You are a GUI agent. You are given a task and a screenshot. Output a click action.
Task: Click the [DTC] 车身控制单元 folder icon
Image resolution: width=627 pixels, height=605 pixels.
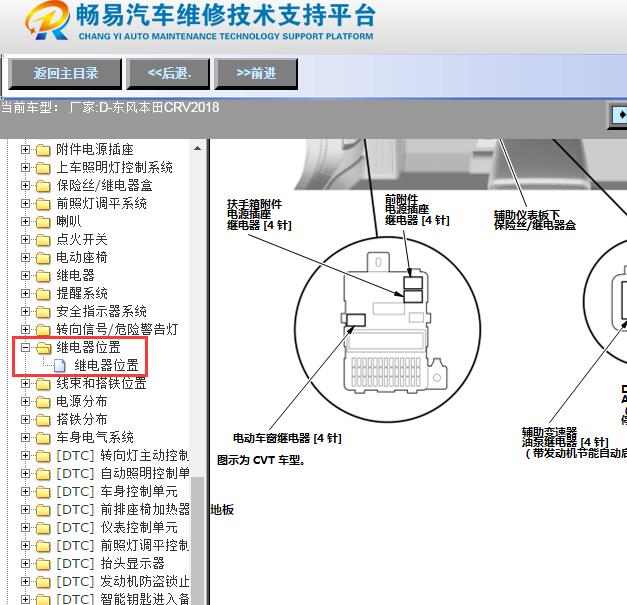[x=43, y=492]
